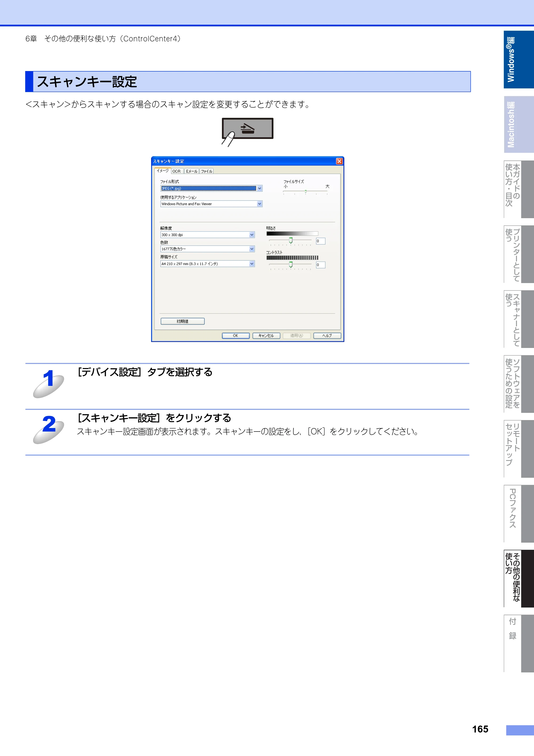Click the page number 165

click(480, 729)
